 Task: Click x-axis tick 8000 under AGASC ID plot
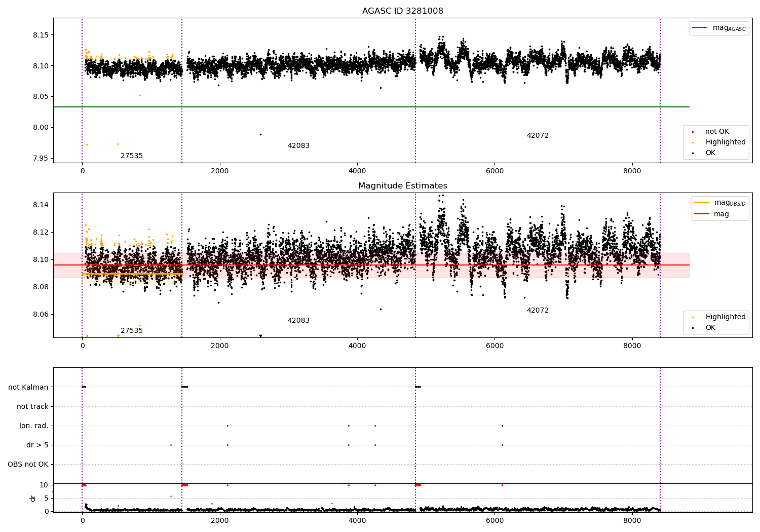[x=632, y=171]
